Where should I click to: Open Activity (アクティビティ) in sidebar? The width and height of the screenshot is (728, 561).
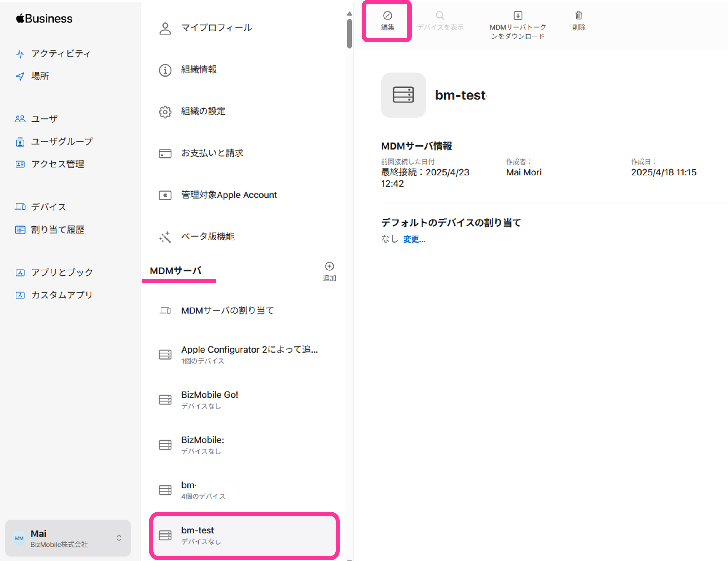61,54
